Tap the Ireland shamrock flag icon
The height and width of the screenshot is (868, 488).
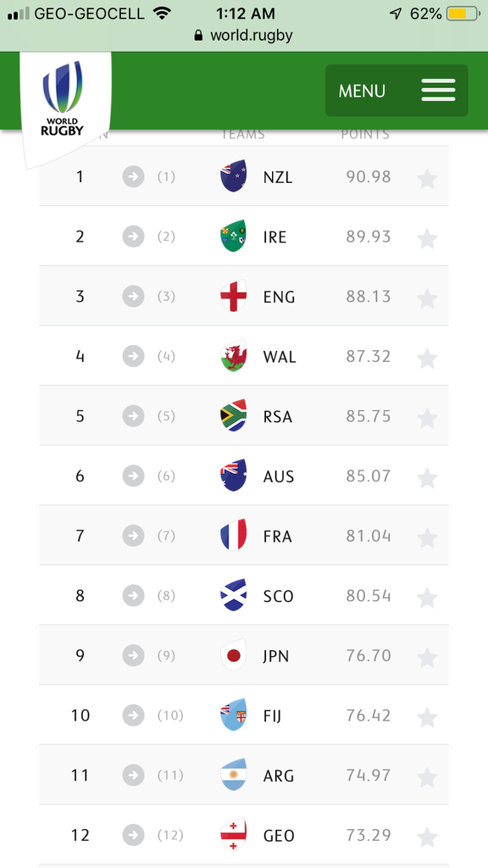tap(234, 236)
